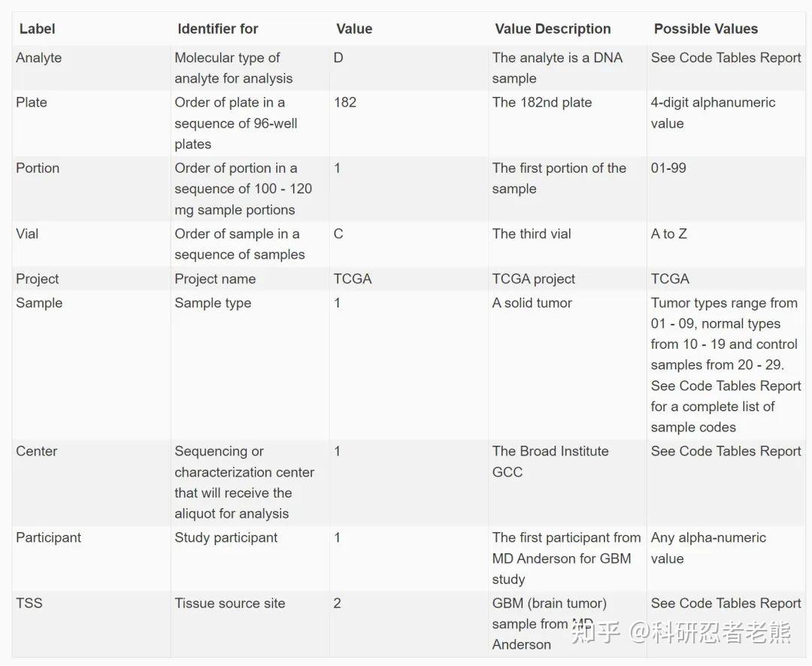Click "The Broad Institute GCC" description

pyautogui.click(x=550, y=462)
